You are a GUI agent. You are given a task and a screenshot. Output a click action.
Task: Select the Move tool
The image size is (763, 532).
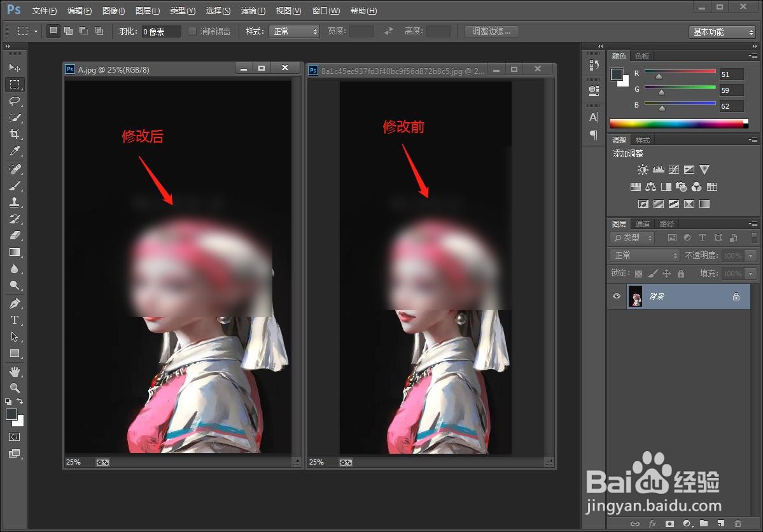15,67
